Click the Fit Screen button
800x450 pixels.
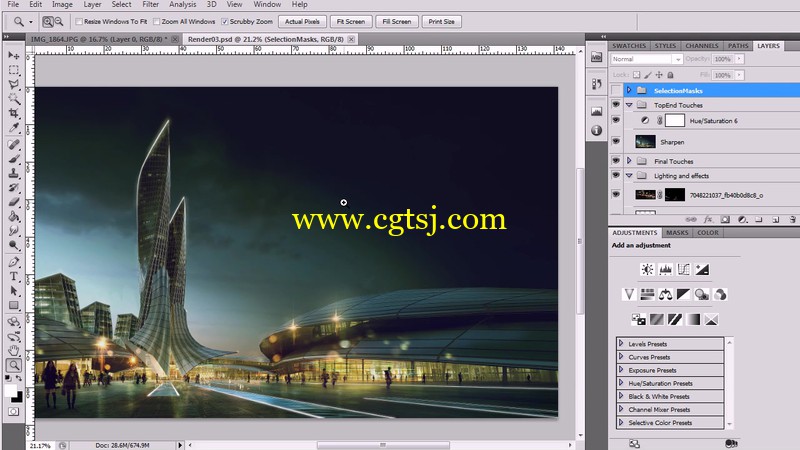tap(351, 21)
